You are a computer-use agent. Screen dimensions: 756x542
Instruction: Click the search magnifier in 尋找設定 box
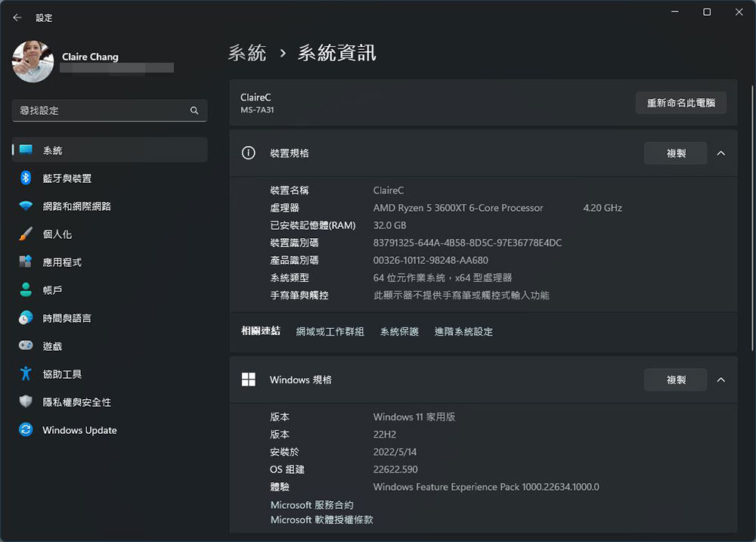(x=194, y=110)
